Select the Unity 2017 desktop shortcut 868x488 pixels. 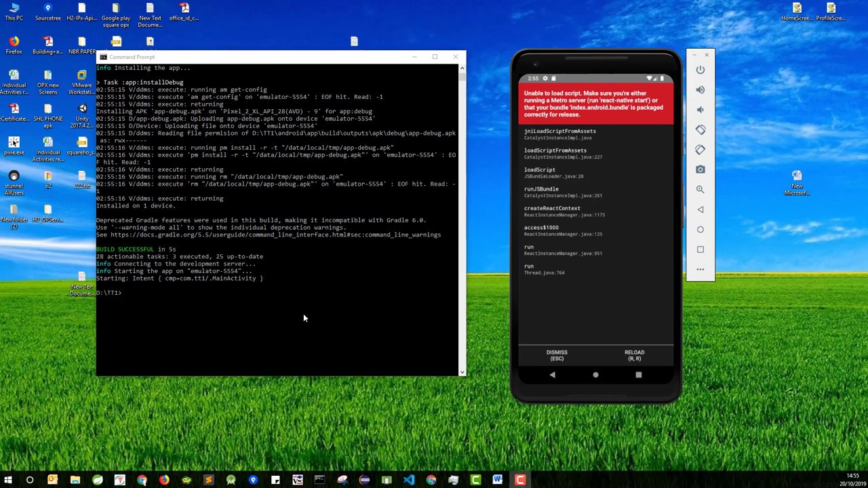(82, 117)
